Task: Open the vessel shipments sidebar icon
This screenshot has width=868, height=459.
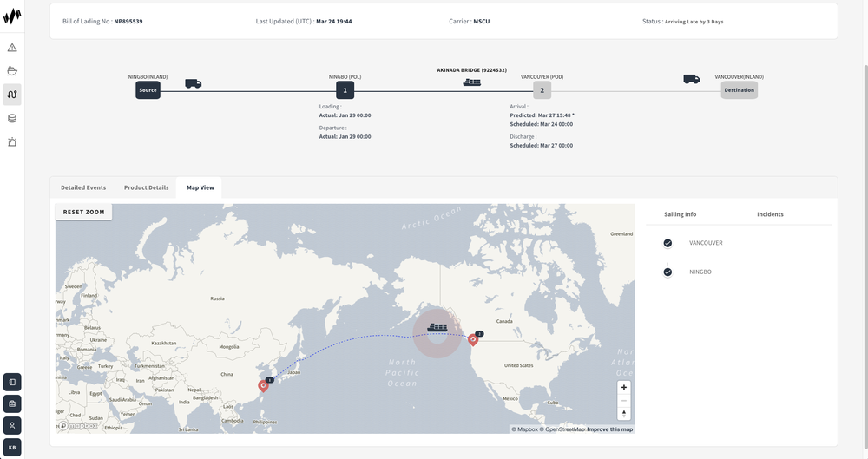Action: click(x=12, y=71)
